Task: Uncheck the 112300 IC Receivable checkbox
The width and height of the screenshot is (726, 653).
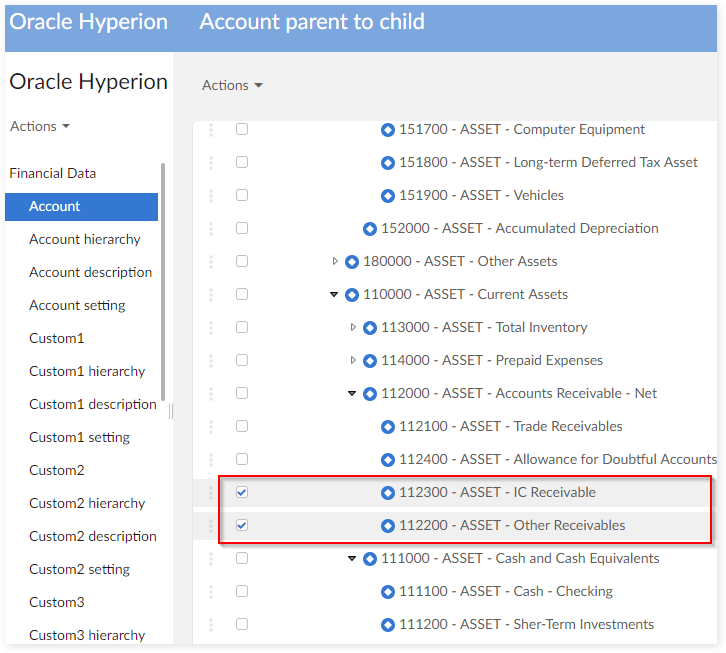Action: (242, 493)
